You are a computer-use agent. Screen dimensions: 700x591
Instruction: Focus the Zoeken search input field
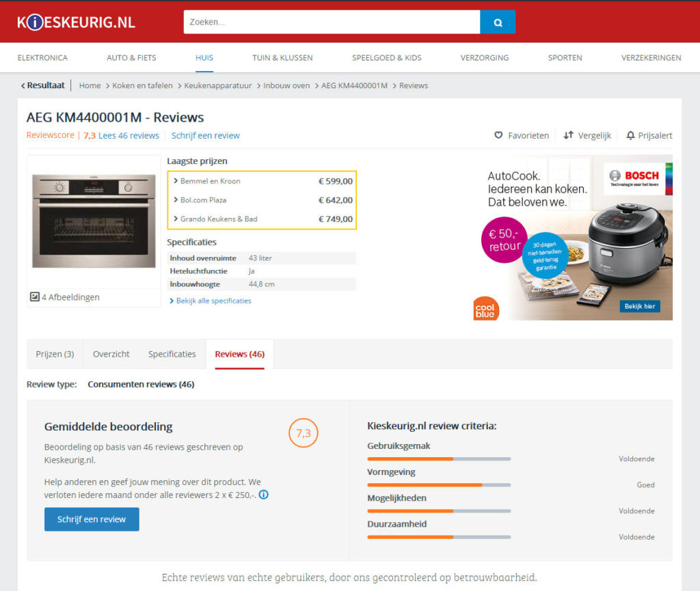click(332, 22)
